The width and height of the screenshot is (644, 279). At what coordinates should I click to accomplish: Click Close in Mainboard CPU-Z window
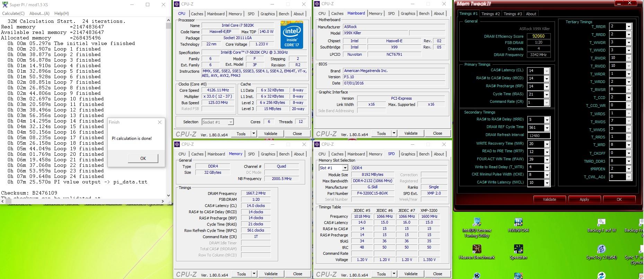438,133
